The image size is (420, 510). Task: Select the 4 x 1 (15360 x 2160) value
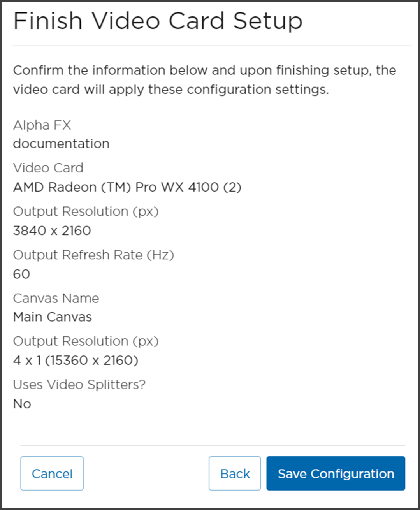point(76,360)
